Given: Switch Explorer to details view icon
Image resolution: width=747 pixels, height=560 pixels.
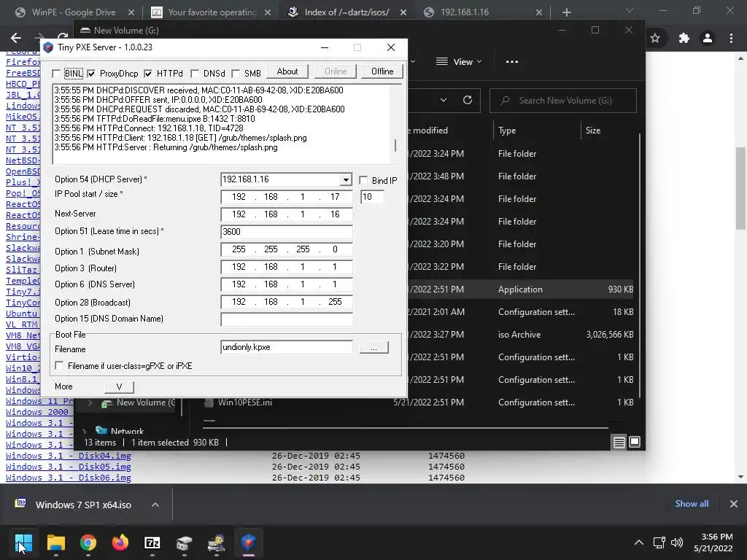Looking at the screenshot, I should tap(619, 443).
